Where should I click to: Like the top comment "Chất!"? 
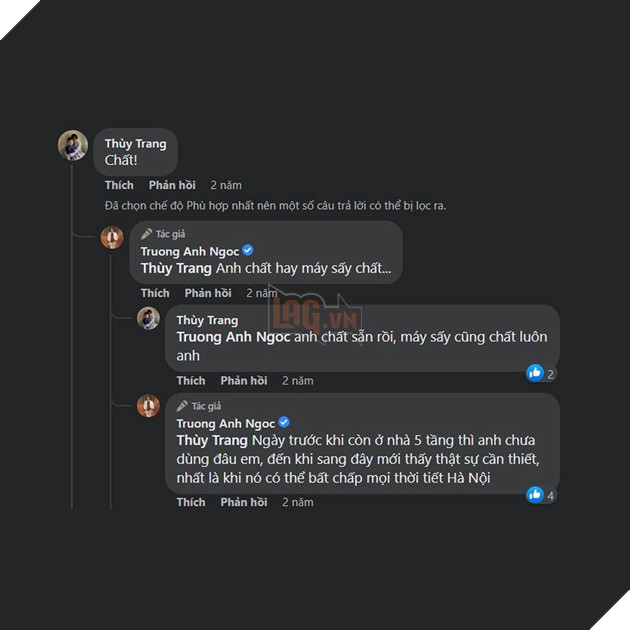pos(119,185)
